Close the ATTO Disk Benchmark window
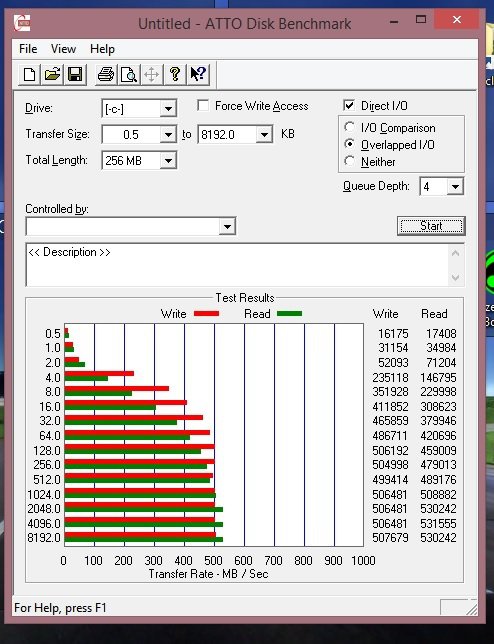This screenshot has width=494, height=644. (x=457, y=19)
